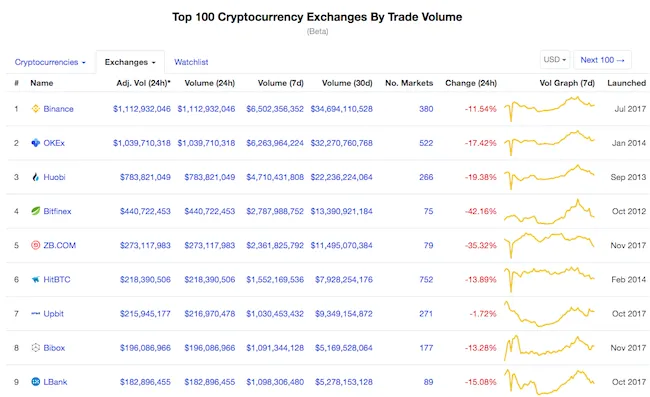
Task: Click the Binance logo icon
Action: (36, 109)
